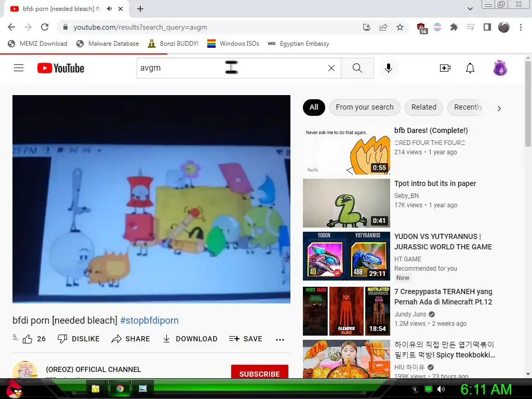Open the #stopbfdiporn hashtag link
The width and height of the screenshot is (532, 399).
149,320
